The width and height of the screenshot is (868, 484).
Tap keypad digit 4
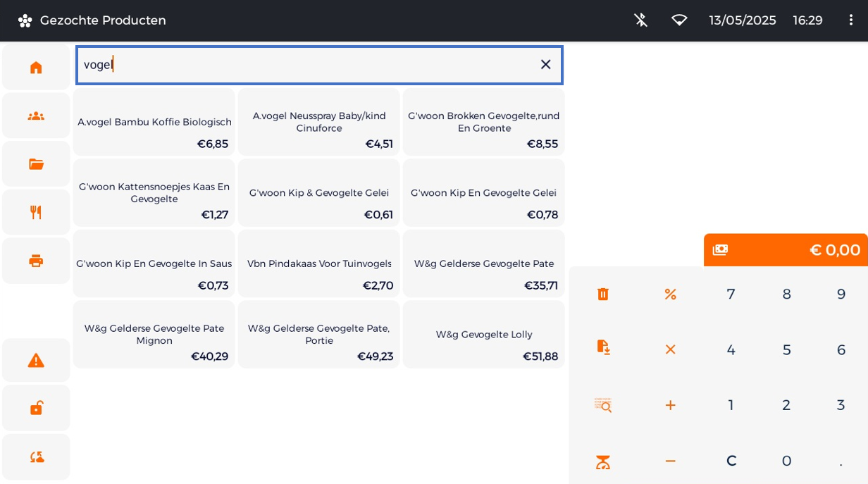pyautogui.click(x=731, y=349)
